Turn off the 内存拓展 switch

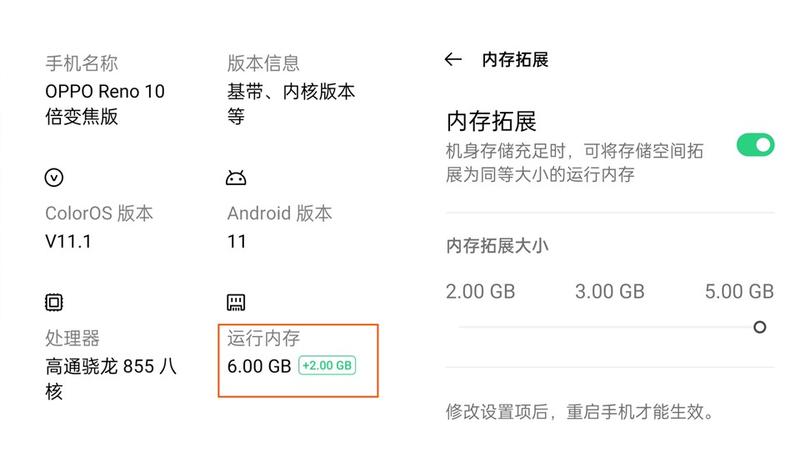755,145
